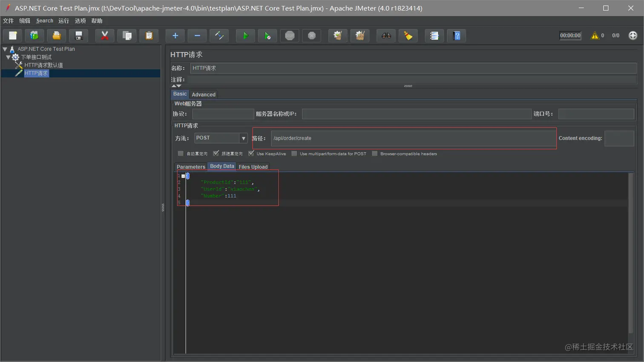Open the 编辑 menu
This screenshot has height=362, width=644.
click(25, 21)
